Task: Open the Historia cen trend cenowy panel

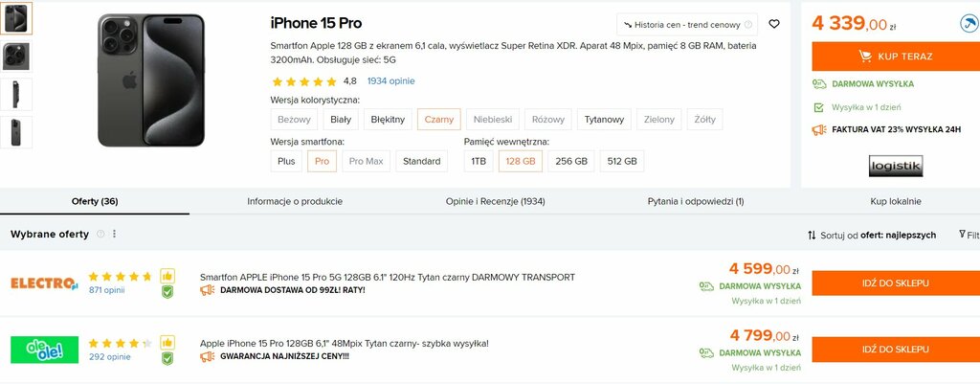Action: (x=687, y=24)
